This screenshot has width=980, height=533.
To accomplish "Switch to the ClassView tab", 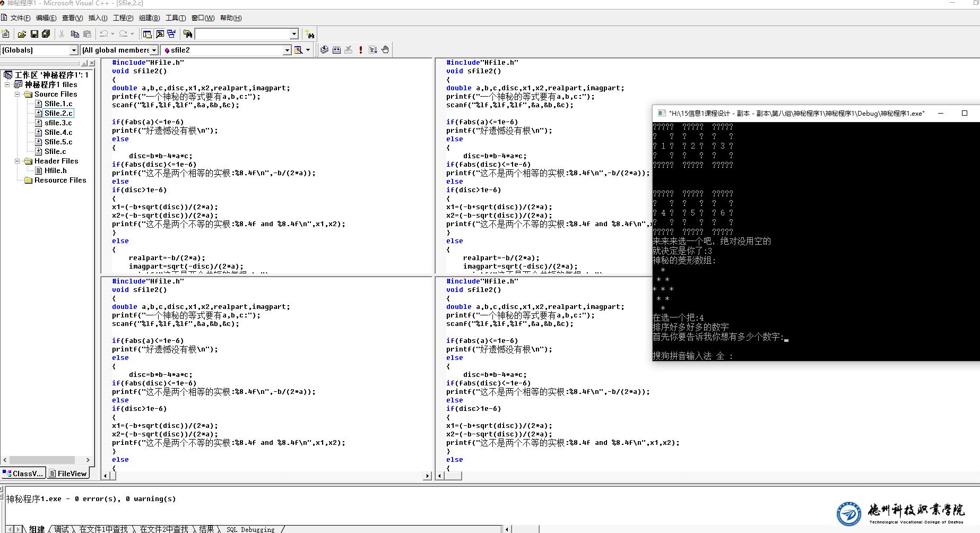I will pyautogui.click(x=23, y=474).
